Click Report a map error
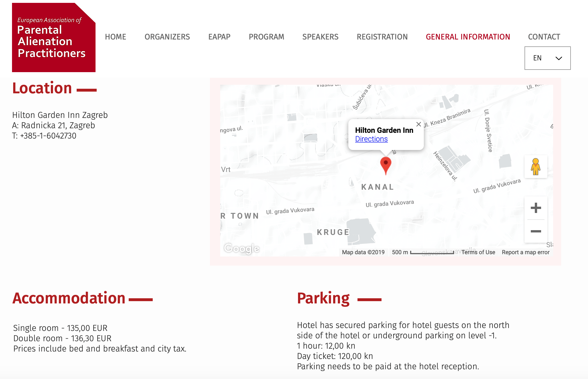This screenshot has width=588, height=379. (526, 252)
